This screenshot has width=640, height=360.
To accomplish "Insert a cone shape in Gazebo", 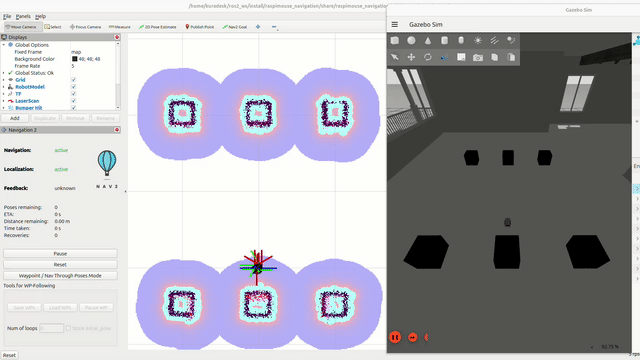I will [428, 40].
